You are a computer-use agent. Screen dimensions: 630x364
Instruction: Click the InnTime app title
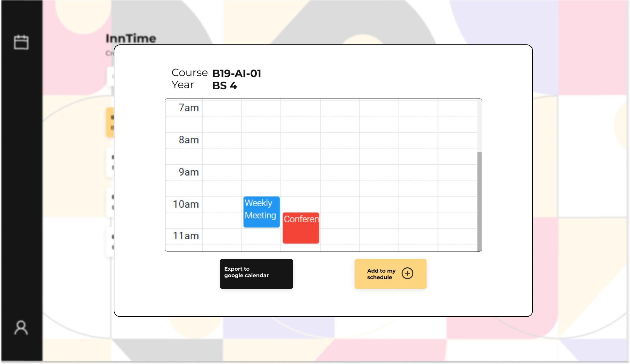click(x=131, y=39)
